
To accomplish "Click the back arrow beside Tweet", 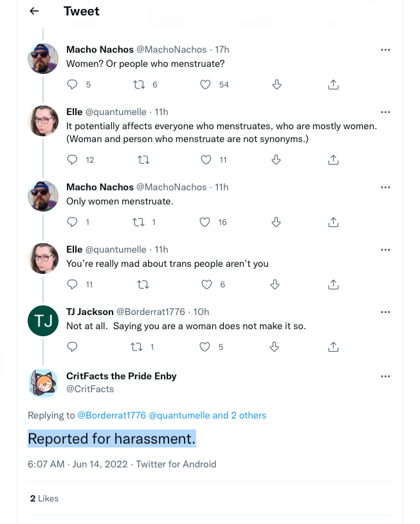I will coord(34,11).
